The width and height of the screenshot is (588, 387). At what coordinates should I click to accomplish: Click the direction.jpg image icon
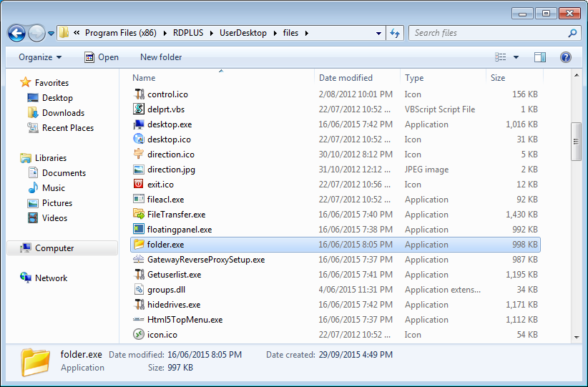tap(139, 170)
